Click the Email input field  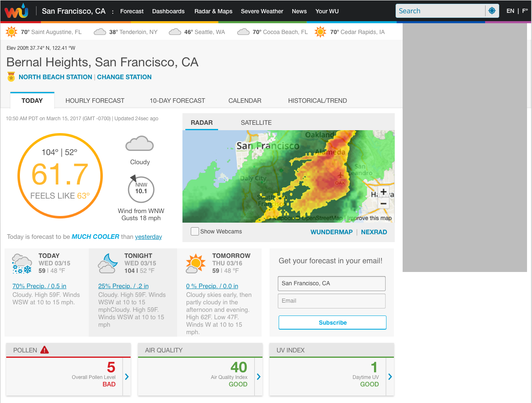332,301
